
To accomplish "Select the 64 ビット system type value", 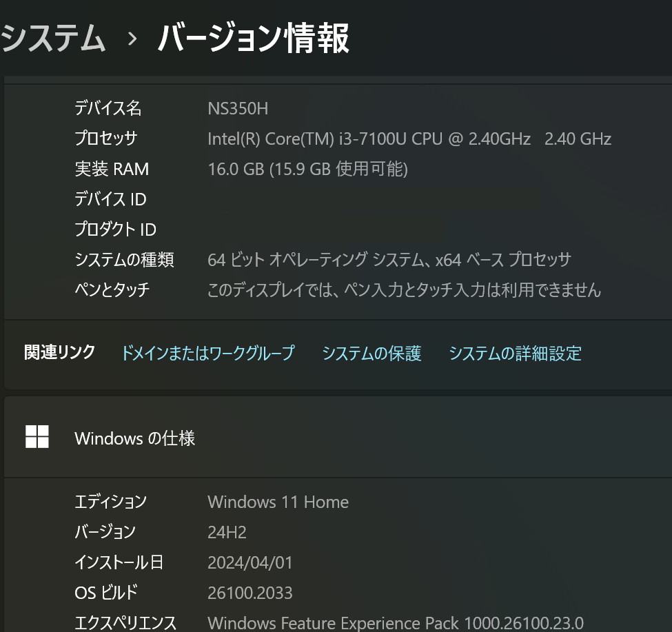I will coord(389,260).
